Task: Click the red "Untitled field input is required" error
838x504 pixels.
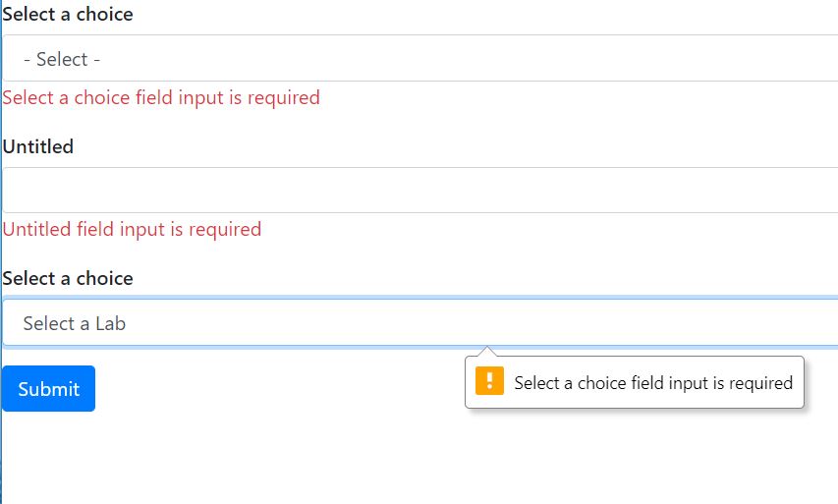Action: (132, 229)
